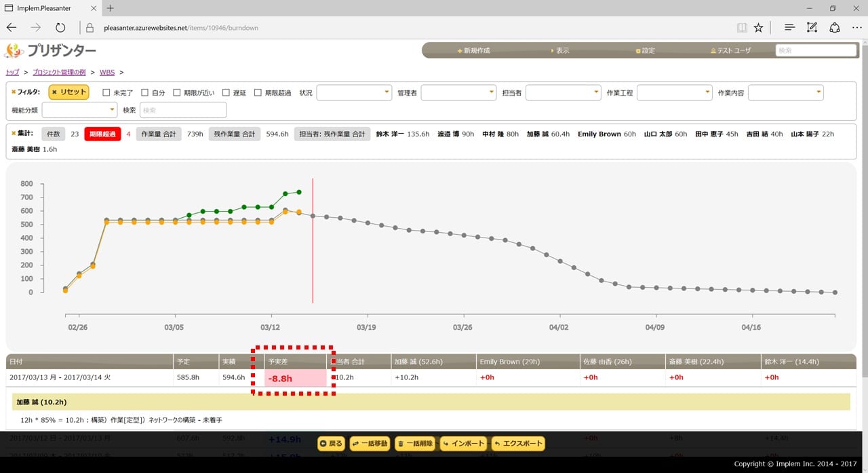
Task: Open the browser More actions ellipsis menu
Action: (x=857, y=28)
